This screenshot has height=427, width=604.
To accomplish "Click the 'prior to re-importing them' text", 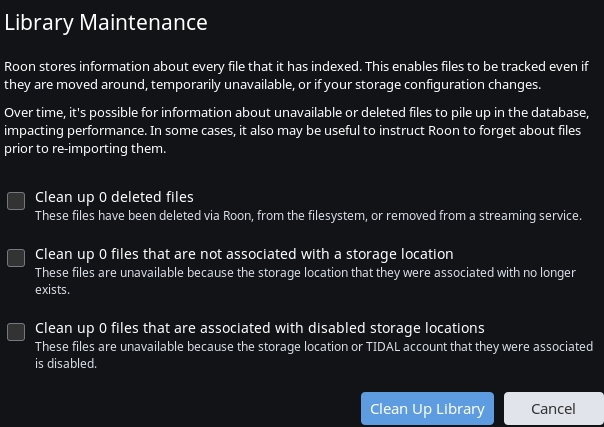I will point(85,149).
